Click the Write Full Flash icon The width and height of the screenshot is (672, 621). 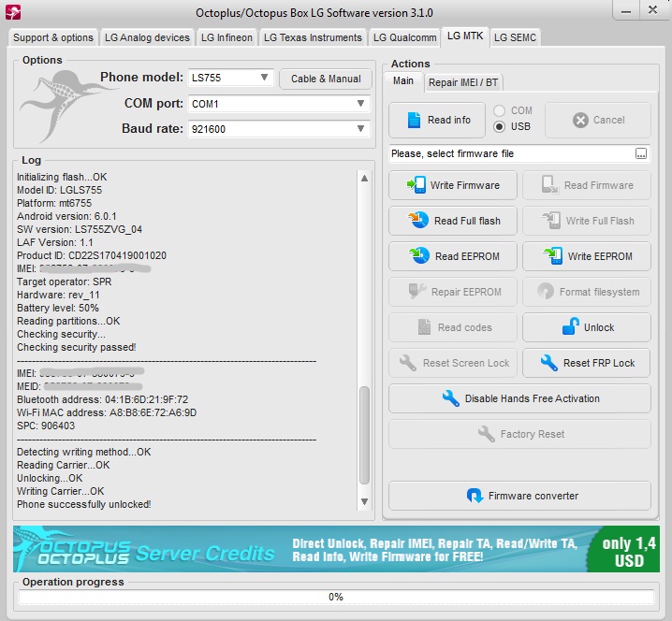click(x=551, y=220)
